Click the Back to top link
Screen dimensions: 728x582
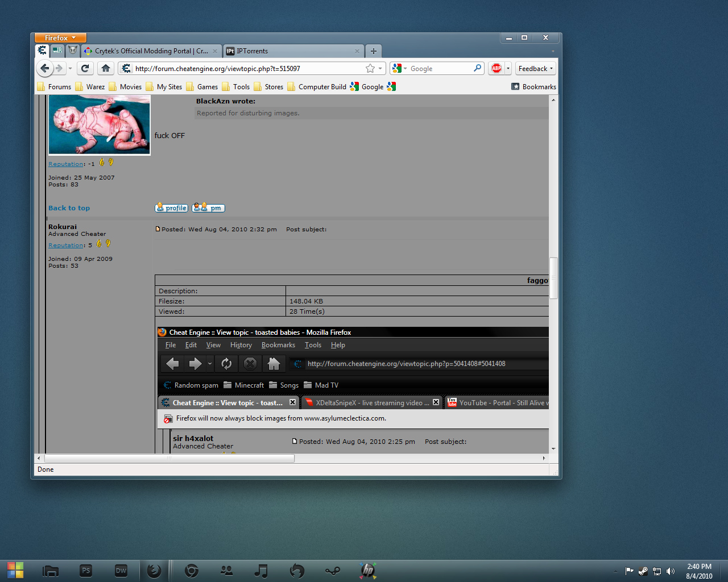(69, 208)
